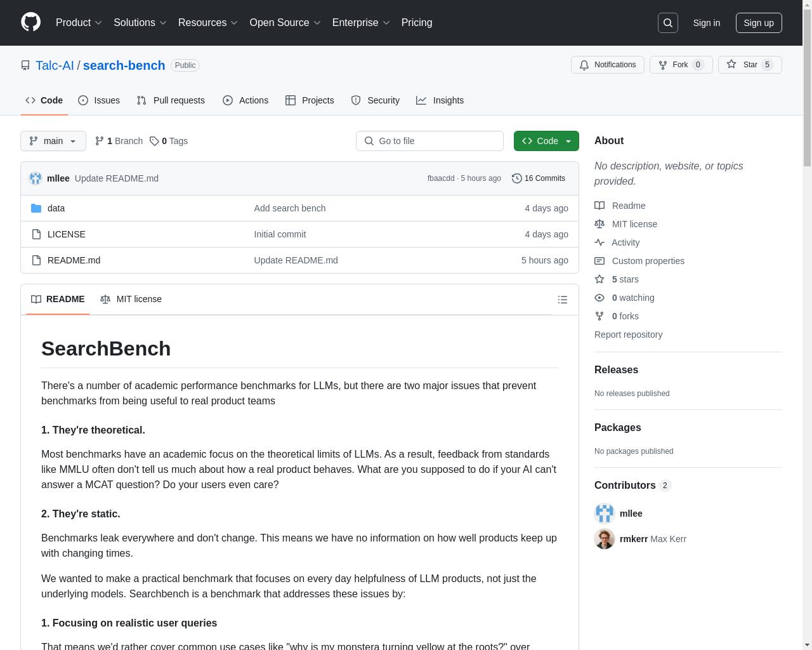This screenshot has width=812, height=650.
Task: Click the note icon beside Custom properties
Action: (x=599, y=261)
